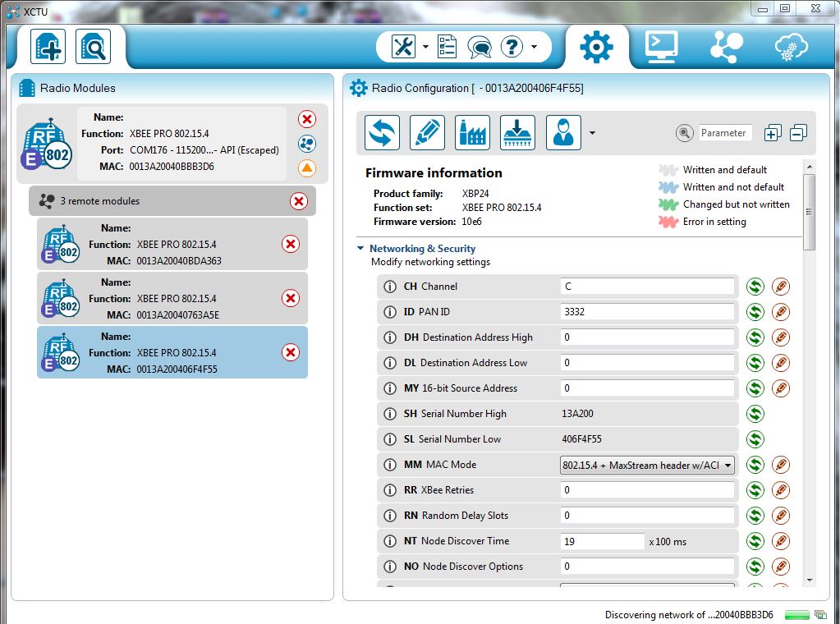Switch to Consoles working mode tab
Image resolution: width=840 pixels, height=624 pixels.
(661, 47)
